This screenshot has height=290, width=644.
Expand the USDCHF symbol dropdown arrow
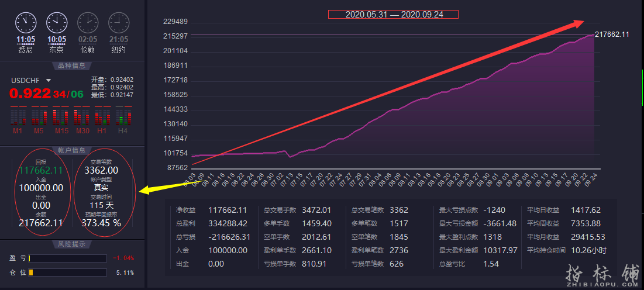point(49,81)
